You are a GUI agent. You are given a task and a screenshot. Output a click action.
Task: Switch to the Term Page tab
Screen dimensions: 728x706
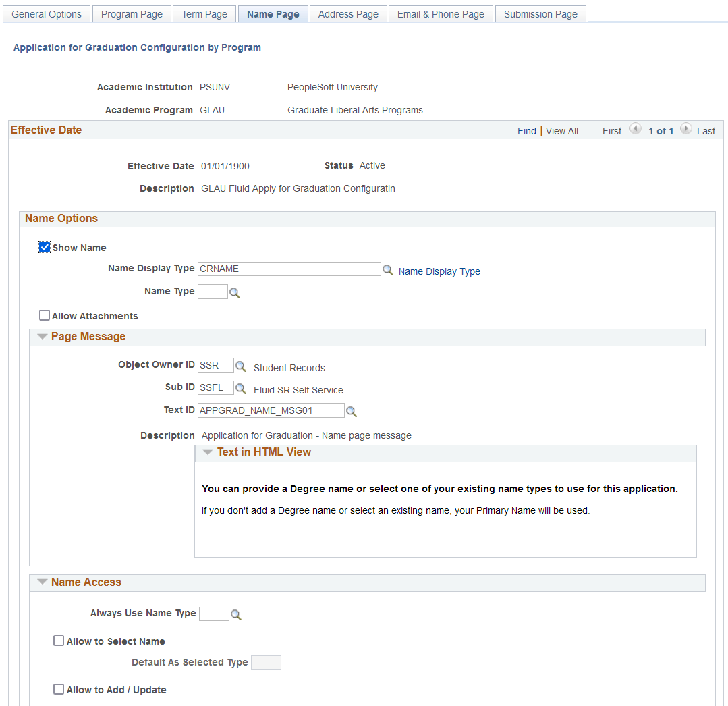[x=204, y=14]
